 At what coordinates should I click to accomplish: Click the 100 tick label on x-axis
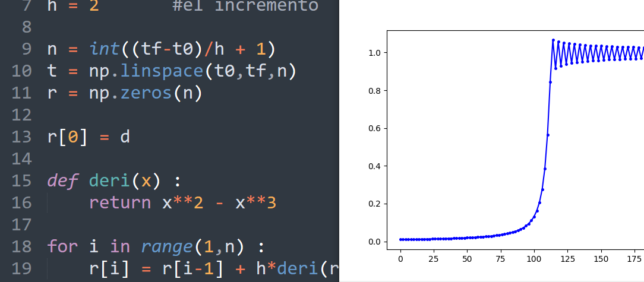(x=535, y=259)
